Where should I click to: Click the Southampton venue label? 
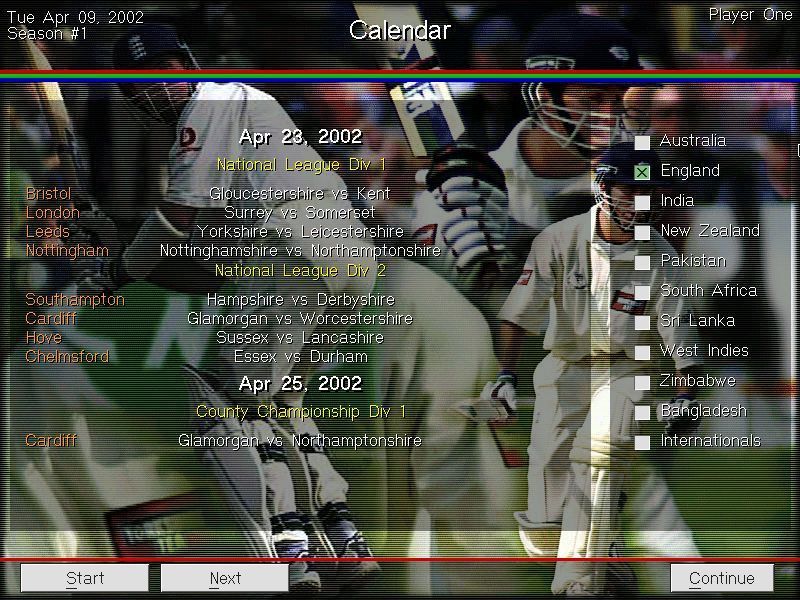[x=75, y=300]
